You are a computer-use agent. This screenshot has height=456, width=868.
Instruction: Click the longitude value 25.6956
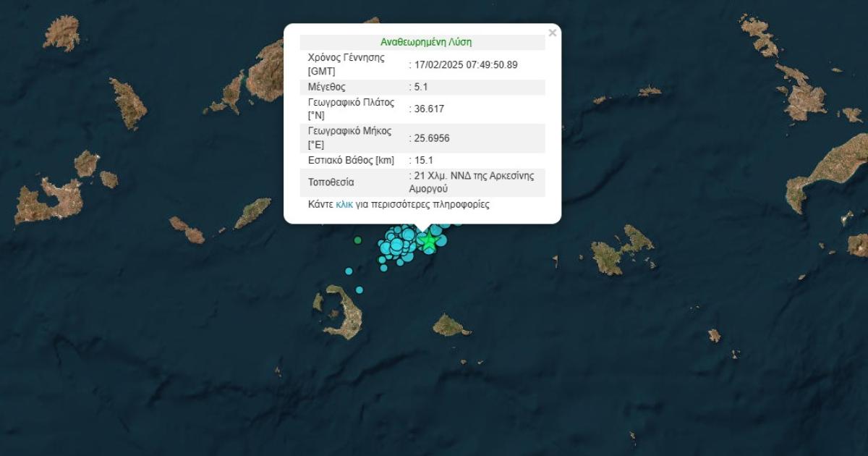(x=432, y=138)
